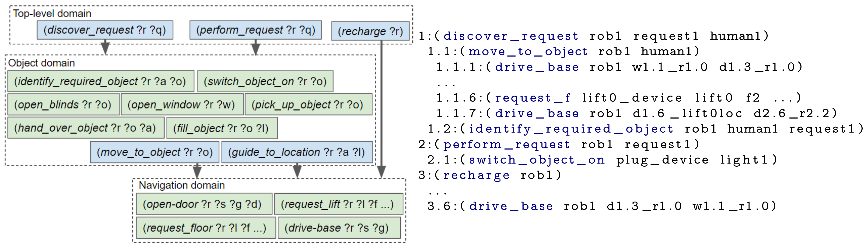Viewport: 868px width, 247px height.
Task: Click plan step 3.6 drive_base text
Action: [511, 206]
